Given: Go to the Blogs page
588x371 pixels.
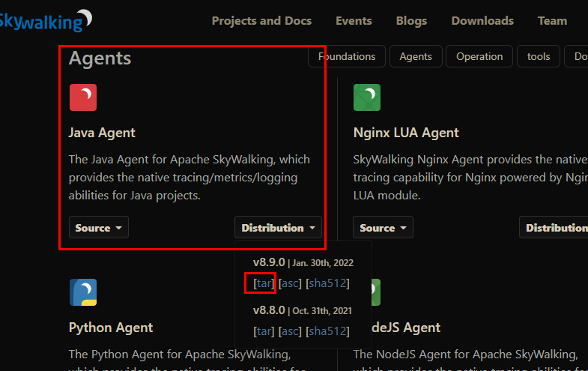Looking at the screenshot, I should point(411,21).
